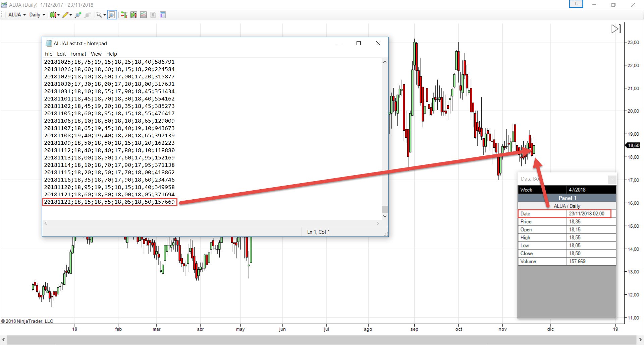Screen dimensions: 644x345
Task: Close the Data Box panel
Action: tap(612, 179)
